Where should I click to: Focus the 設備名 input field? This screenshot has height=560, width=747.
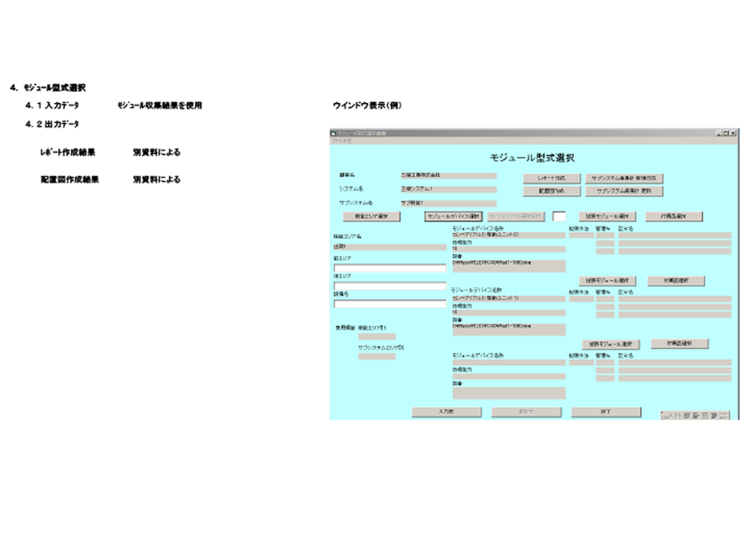(x=389, y=304)
